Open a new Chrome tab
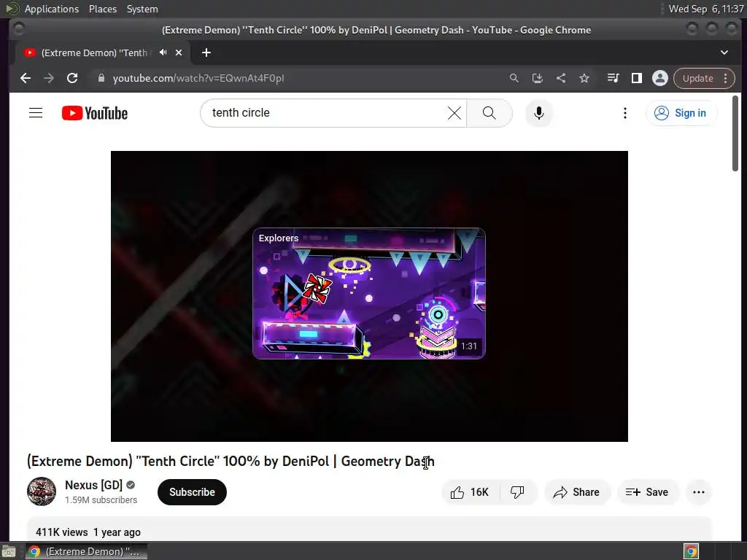The width and height of the screenshot is (747, 560). (206, 52)
